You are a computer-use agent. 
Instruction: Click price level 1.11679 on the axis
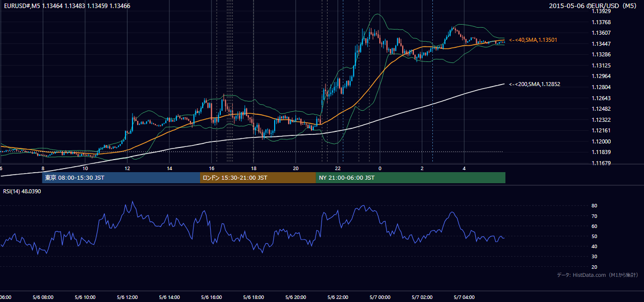(x=601, y=163)
